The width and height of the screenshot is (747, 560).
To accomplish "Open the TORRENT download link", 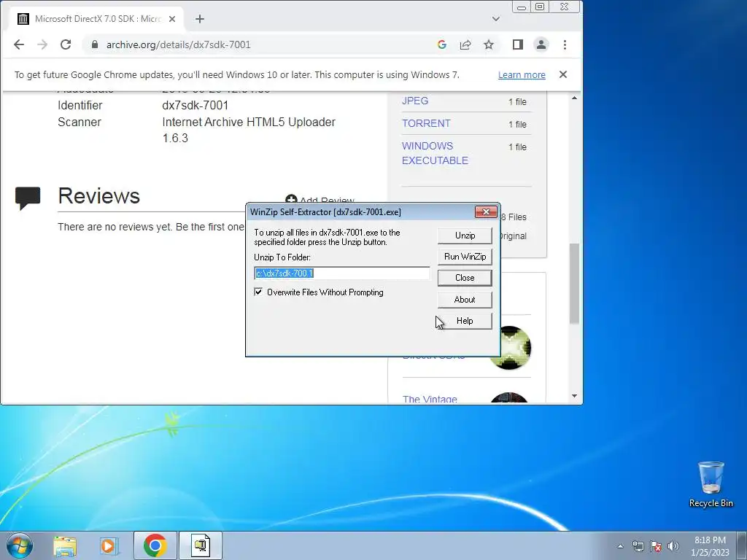I will pyautogui.click(x=426, y=123).
